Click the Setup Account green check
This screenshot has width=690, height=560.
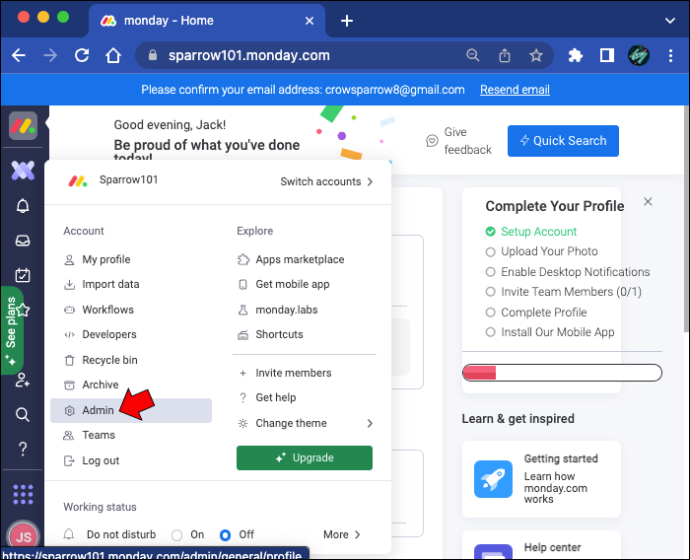[490, 231]
